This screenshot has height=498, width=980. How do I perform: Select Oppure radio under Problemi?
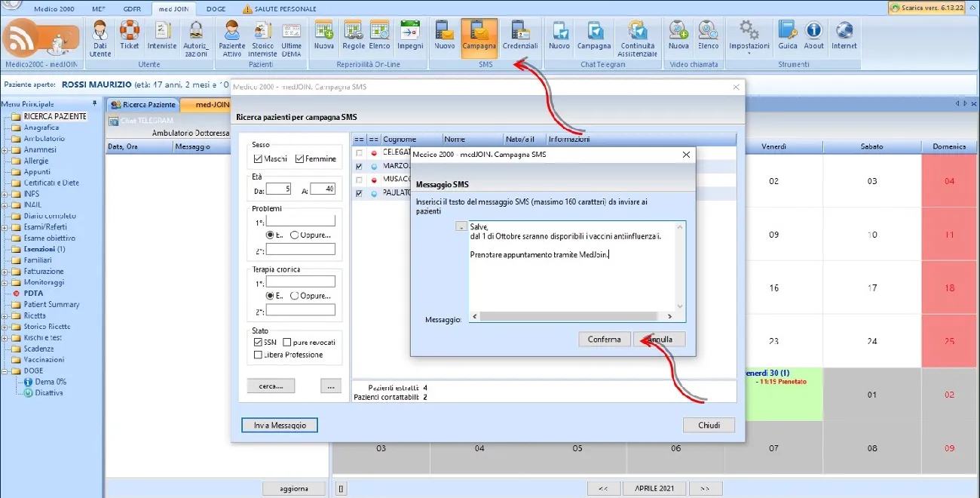point(294,234)
